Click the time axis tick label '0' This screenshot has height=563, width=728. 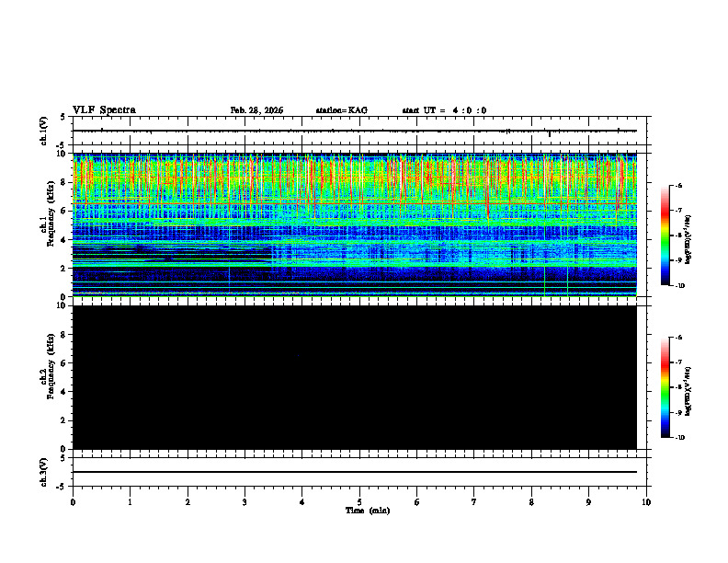(73, 502)
